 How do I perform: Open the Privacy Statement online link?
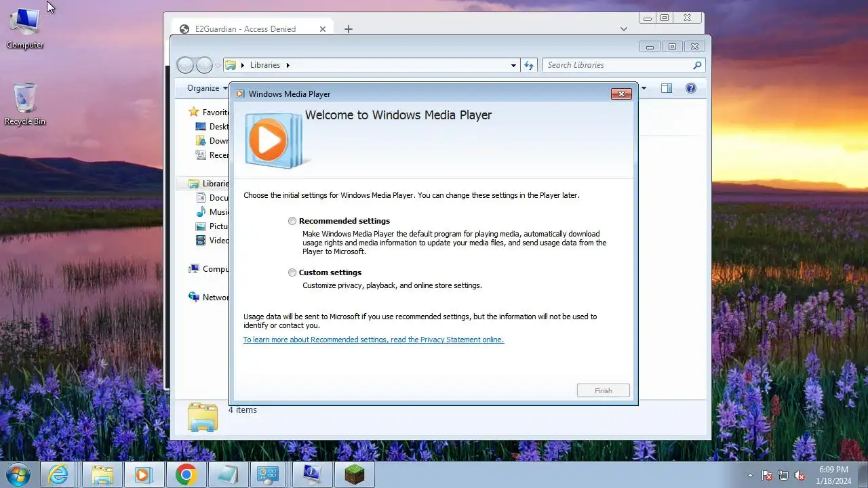pos(374,340)
